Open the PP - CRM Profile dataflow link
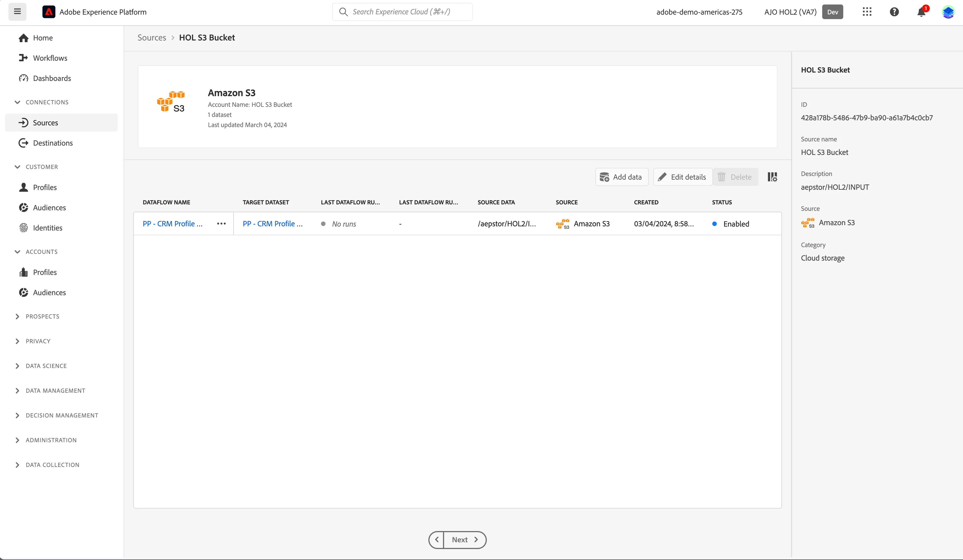This screenshot has width=963, height=560. pos(173,223)
